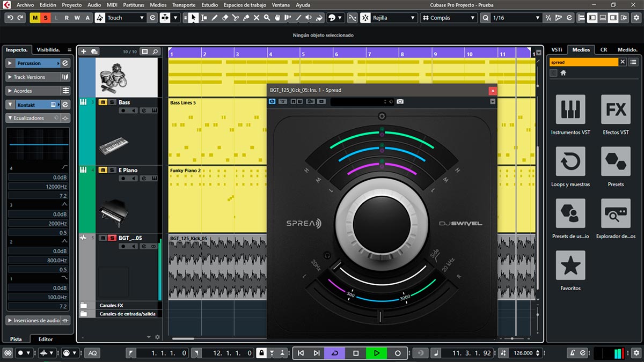Turn the large Spread center knob
This screenshot has width=644, height=362.
click(382, 224)
